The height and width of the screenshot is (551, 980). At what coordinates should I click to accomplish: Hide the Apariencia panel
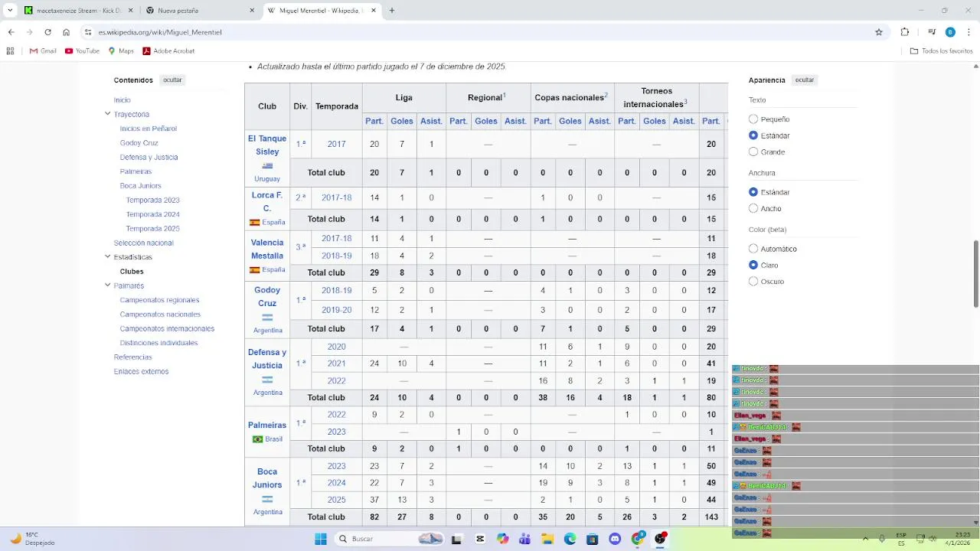coord(805,80)
